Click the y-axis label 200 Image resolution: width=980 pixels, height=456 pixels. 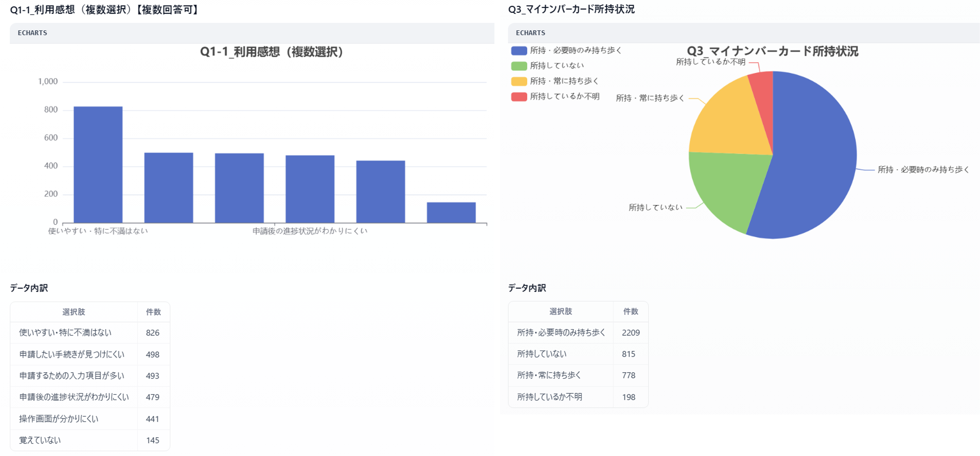tap(50, 194)
